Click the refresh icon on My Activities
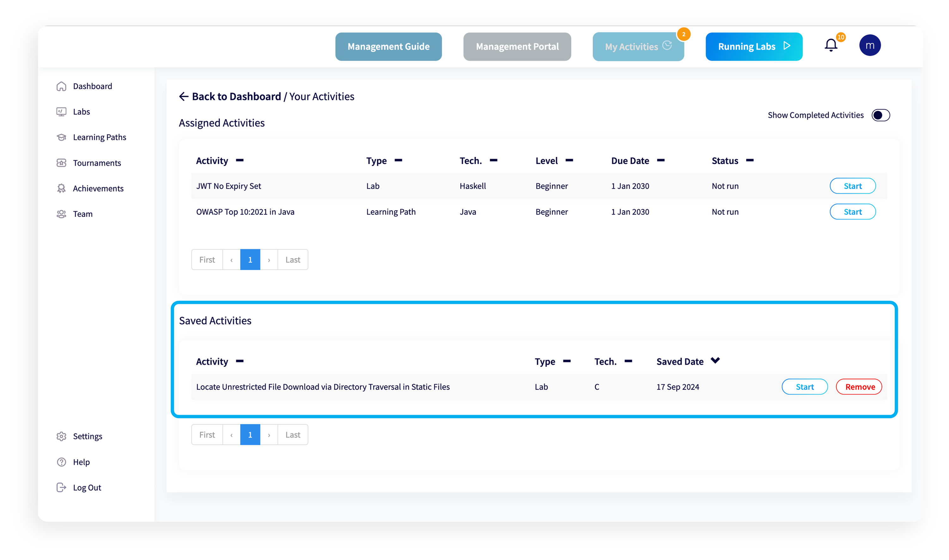 pyautogui.click(x=667, y=45)
